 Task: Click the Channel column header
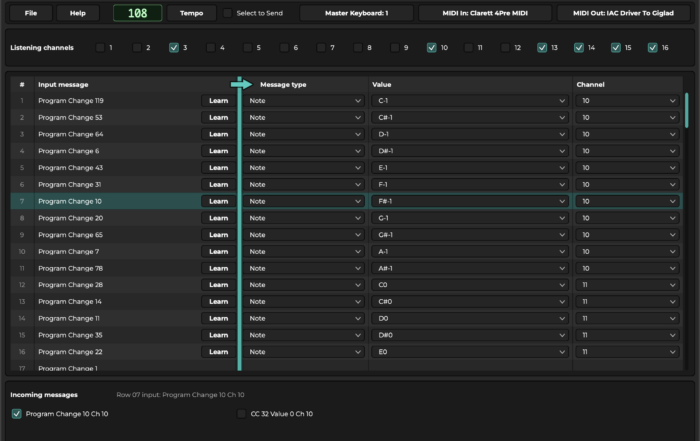point(590,84)
